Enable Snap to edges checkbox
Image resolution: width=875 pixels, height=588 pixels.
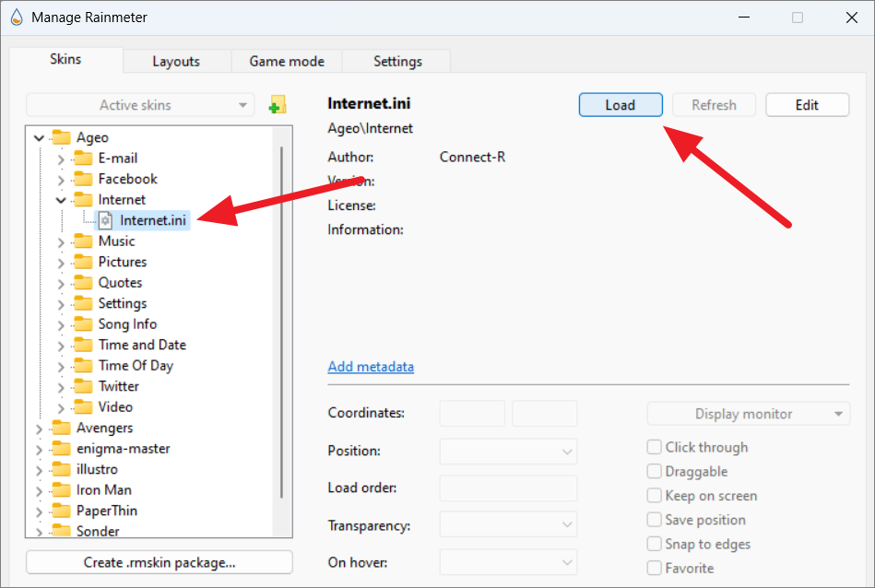pyautogui.click(x=654, y=544)
